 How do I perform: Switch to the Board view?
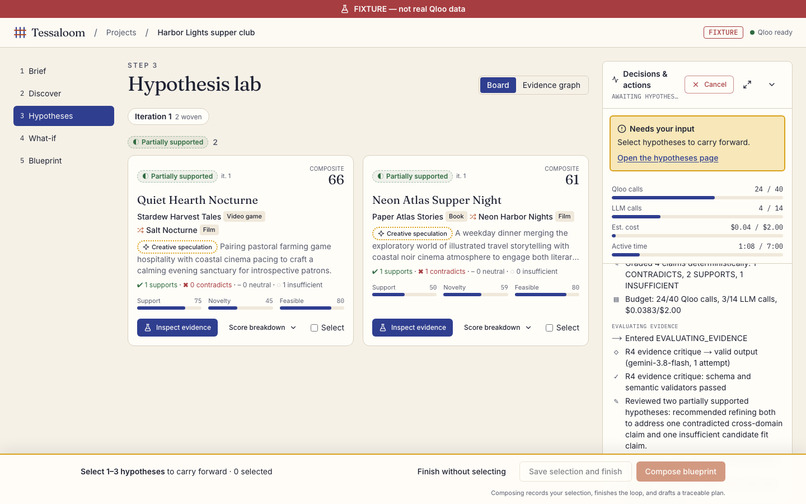click(498, 85)
